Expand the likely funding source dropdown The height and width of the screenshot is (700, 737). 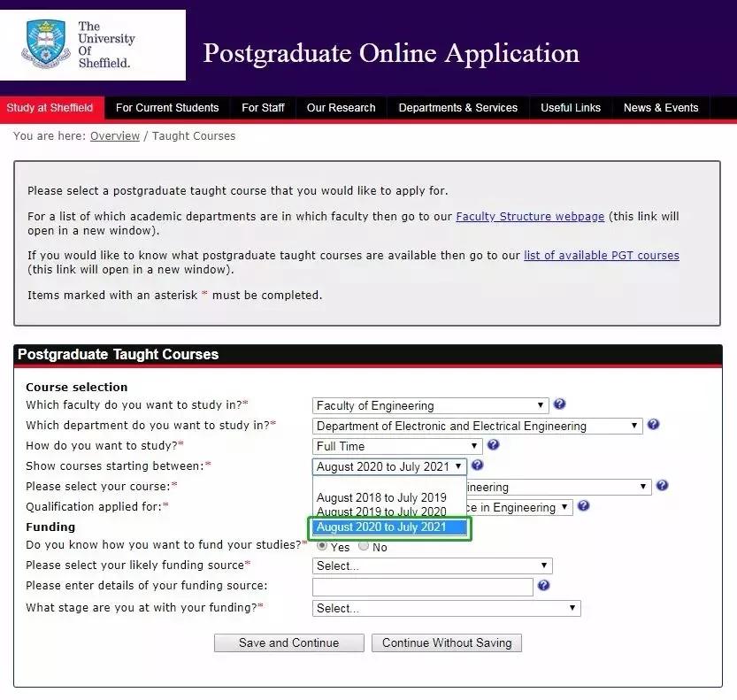click(x=432, y=565)
